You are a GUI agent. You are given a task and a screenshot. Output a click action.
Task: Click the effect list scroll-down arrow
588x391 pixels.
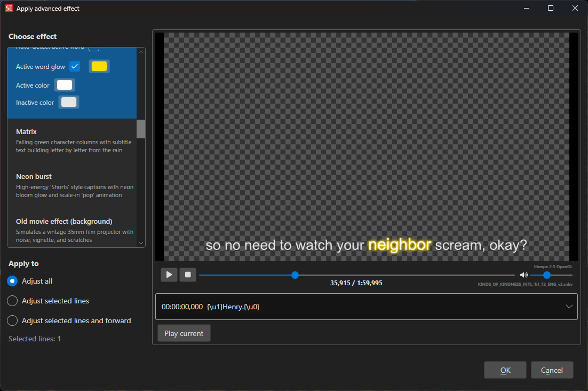141,243
